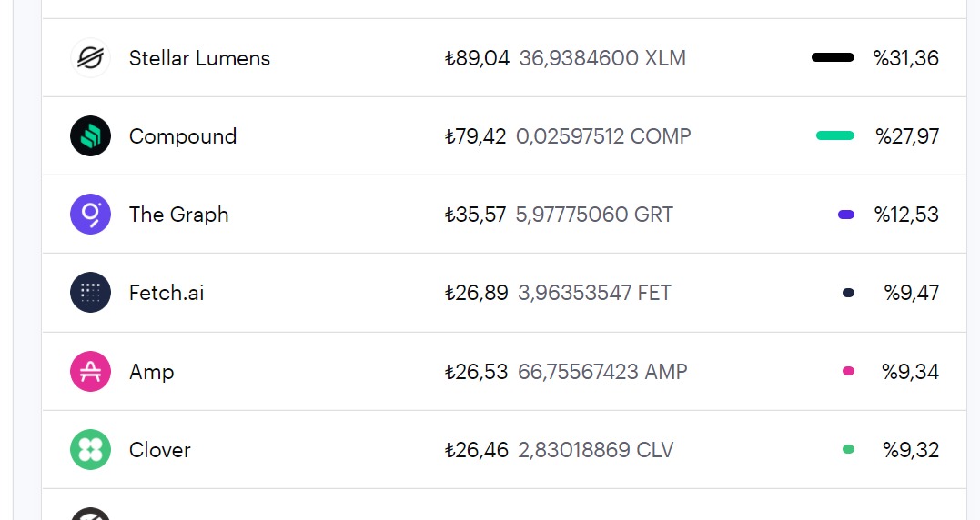The width and height of the screenshot is (980, 520).
Task: Click the Stellar Lumens coin icon
Action: coord(91,57)
